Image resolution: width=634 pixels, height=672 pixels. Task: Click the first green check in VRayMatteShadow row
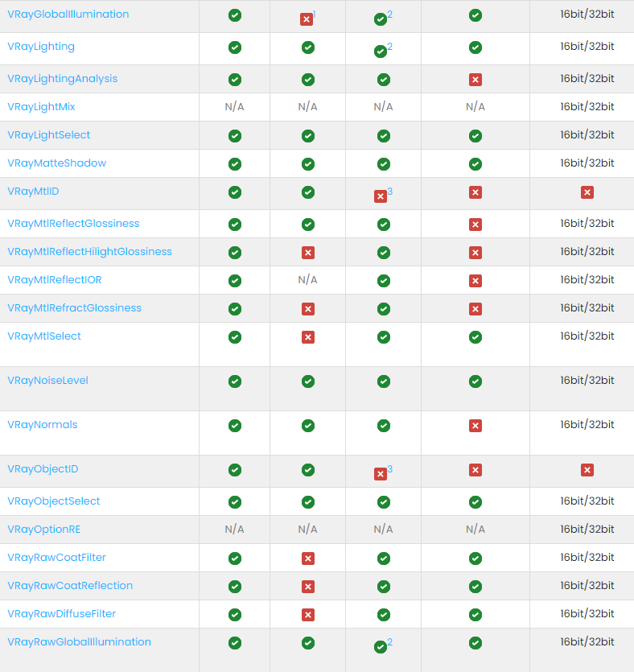pyautogui.click(x=235, y=164)
